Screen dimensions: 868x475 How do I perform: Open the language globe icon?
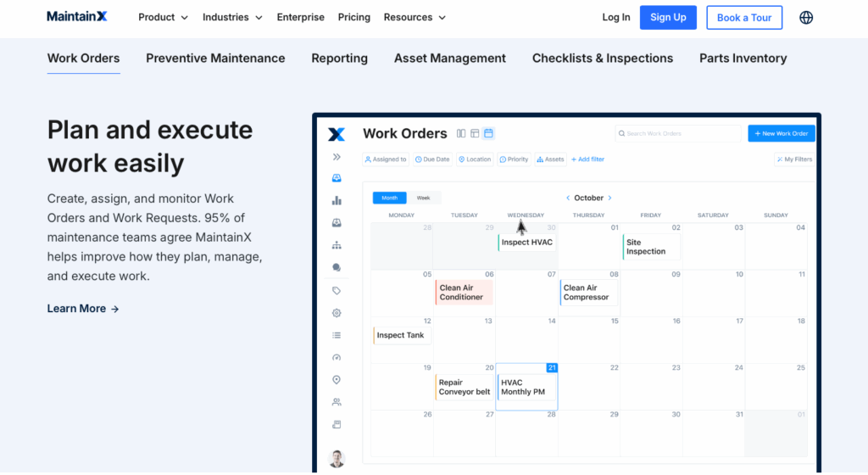click(806, 18)
